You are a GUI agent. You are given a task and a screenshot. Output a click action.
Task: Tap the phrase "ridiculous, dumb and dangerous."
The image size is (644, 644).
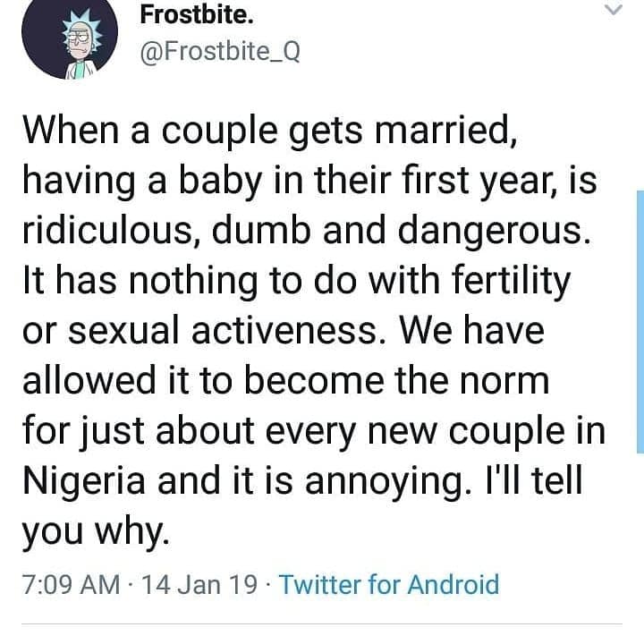307,232
